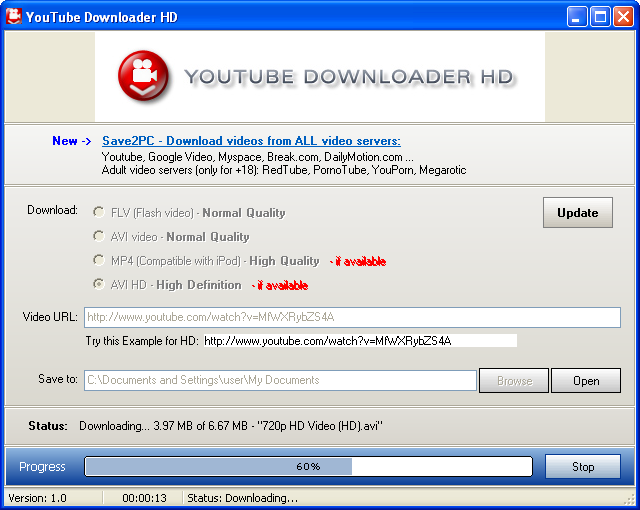The image size is (640, 510).
Task: Click the "Try this Example for HD:" label
Action: coord(142,341)
